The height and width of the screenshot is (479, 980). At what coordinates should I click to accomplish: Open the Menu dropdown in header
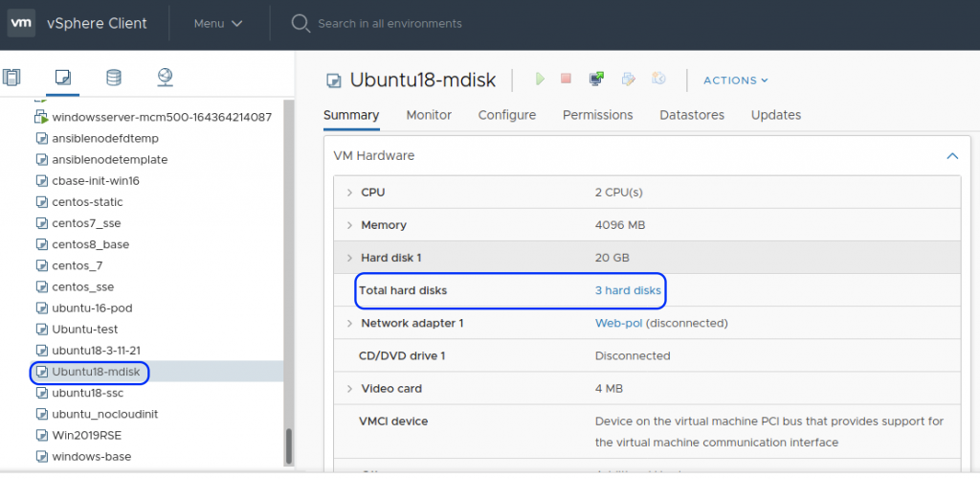coord(217,23)
